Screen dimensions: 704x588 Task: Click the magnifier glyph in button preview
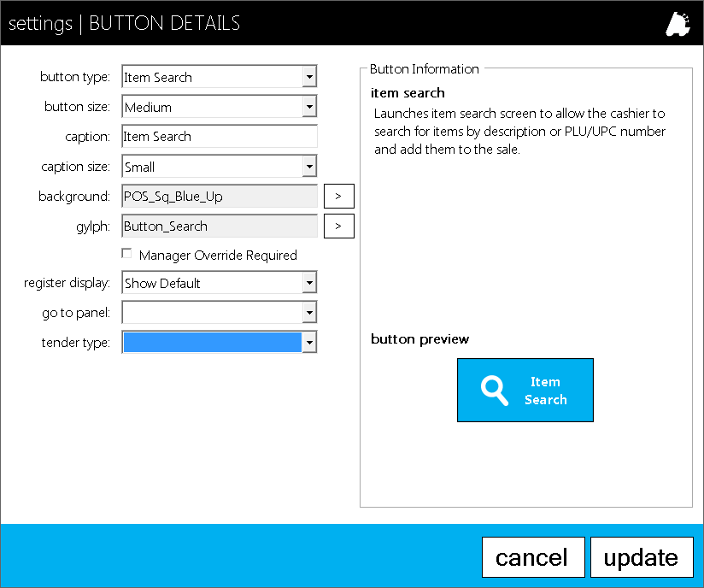tap(495, 391)
